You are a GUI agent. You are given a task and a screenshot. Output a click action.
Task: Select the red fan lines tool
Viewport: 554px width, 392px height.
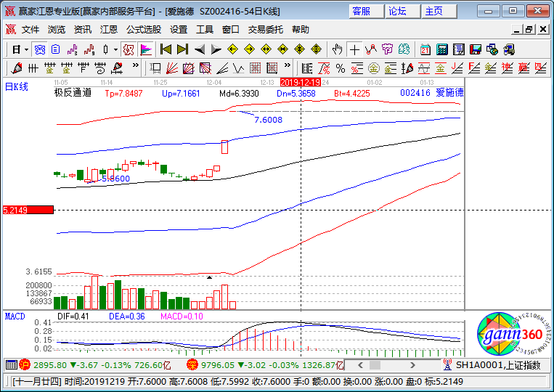pyautogui.click(x=172, y=68)
